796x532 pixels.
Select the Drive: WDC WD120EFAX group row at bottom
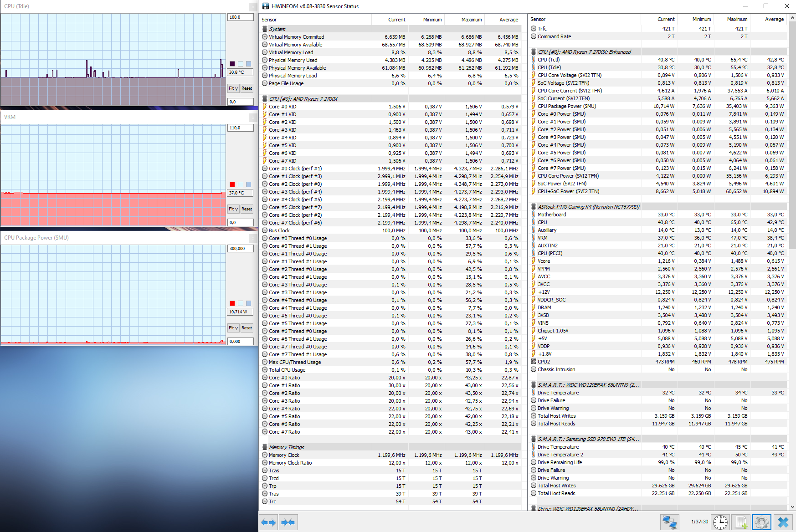pyautogui.click(x=658, y=508)
